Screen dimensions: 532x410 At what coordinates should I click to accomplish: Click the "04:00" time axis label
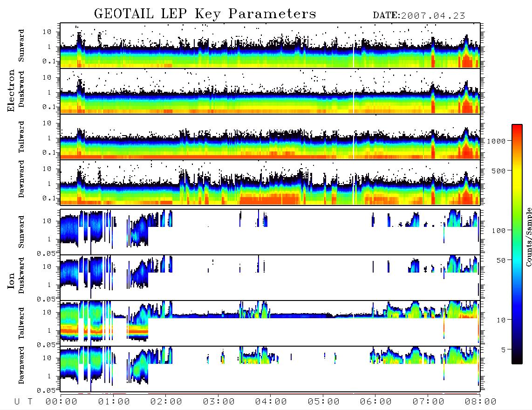tap(271, 402)
